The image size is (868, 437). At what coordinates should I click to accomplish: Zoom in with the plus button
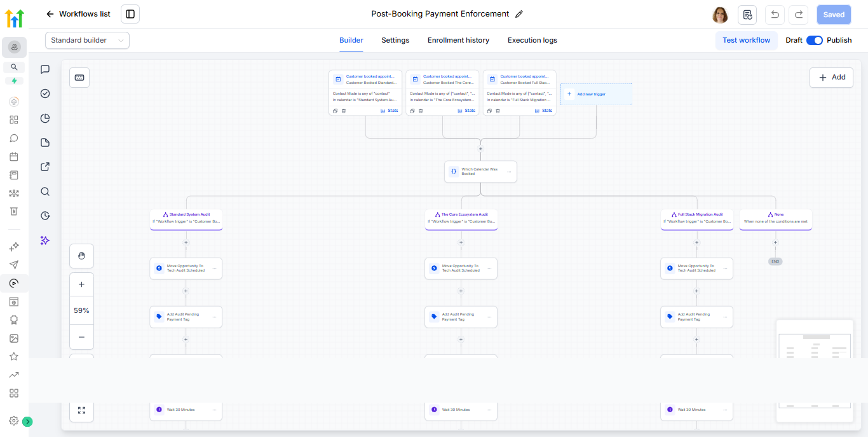pos(81,284)
